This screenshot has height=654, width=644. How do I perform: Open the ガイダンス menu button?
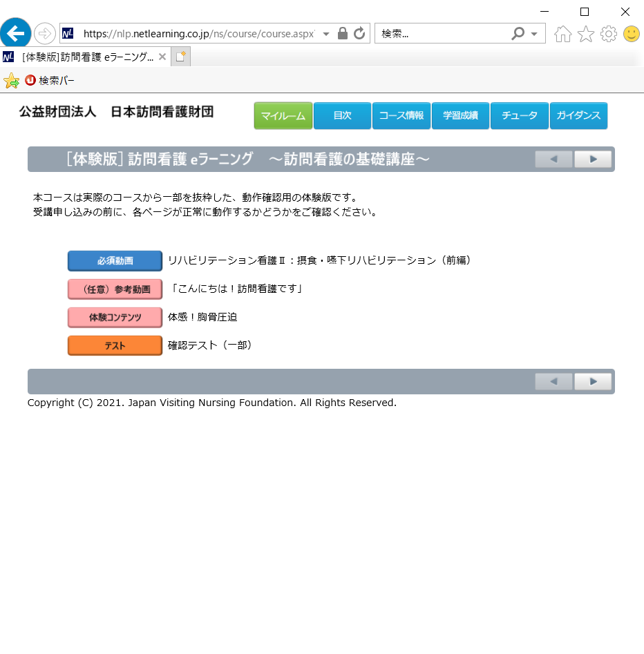coord(578,115)
